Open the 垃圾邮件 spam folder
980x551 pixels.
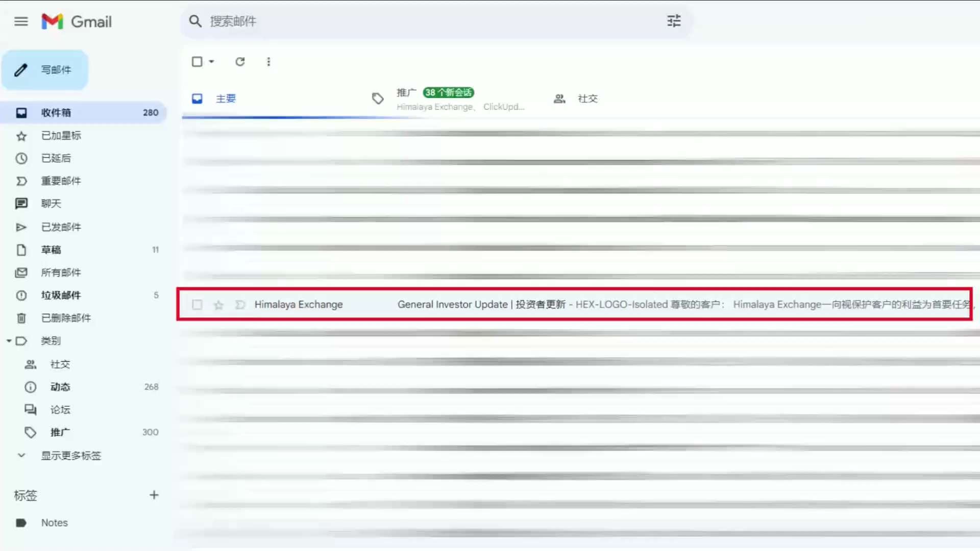(x=61, y=295)
